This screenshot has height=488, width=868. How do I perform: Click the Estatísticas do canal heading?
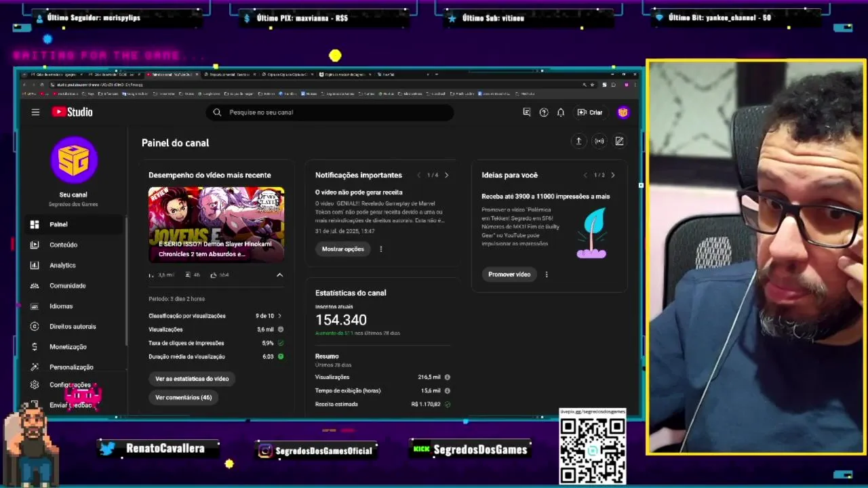(351, 293)
